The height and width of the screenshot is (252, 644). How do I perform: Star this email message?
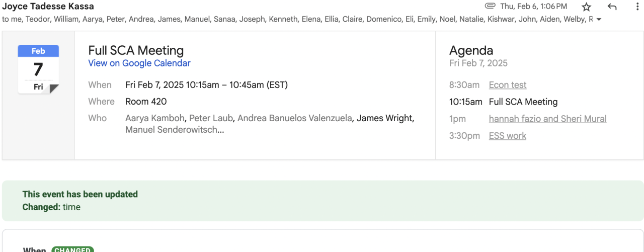coord(586,7)
